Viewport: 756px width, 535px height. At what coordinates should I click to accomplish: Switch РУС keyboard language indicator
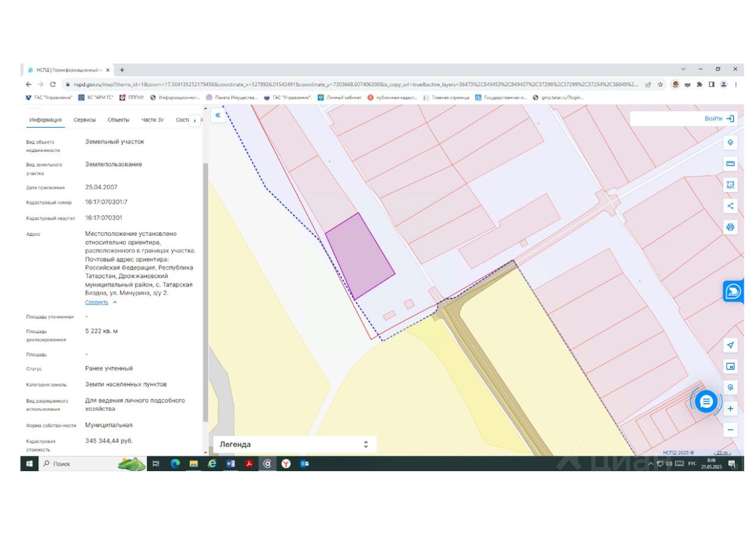[x=692, y=464]
